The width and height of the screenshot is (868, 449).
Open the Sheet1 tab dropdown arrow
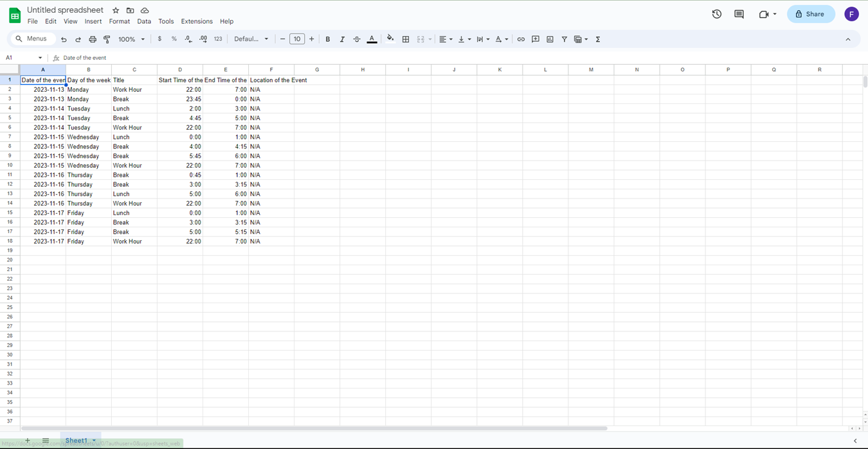(94, 441)
